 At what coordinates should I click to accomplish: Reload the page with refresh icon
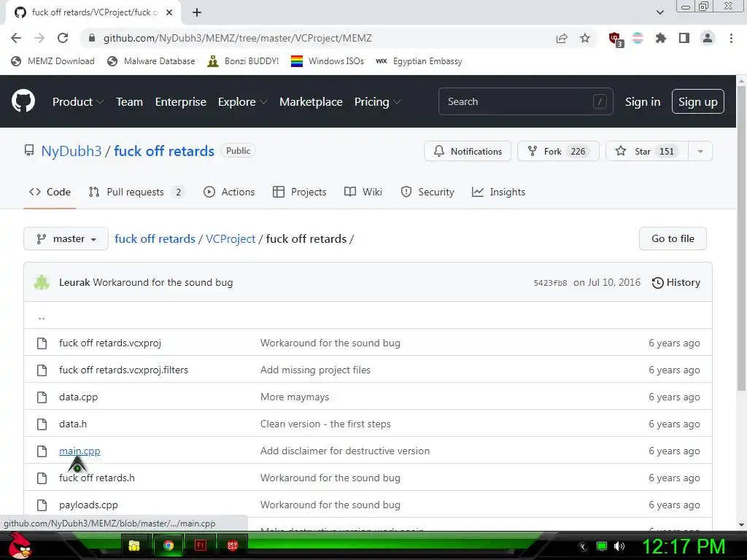click(x=63, y=38)
